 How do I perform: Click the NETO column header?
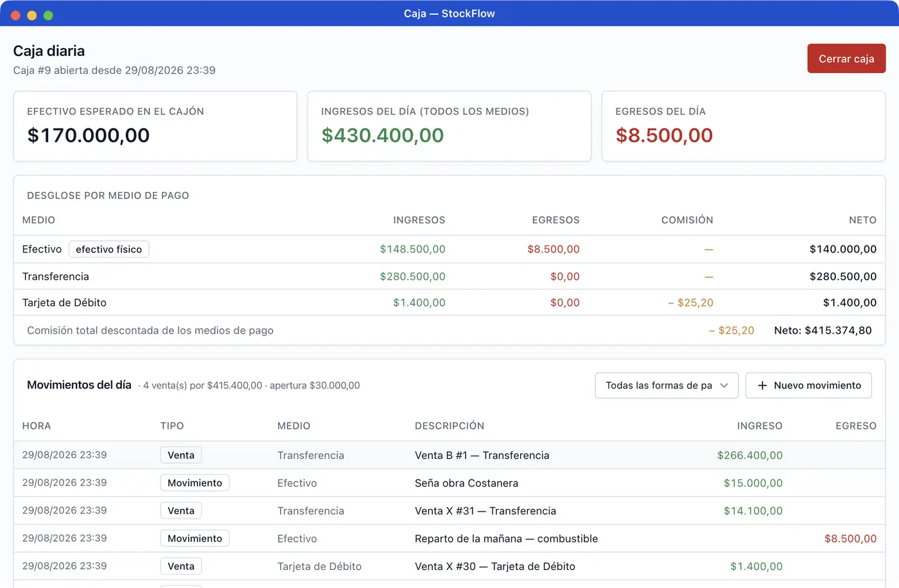pyautogui.click(x=862, y=220)
